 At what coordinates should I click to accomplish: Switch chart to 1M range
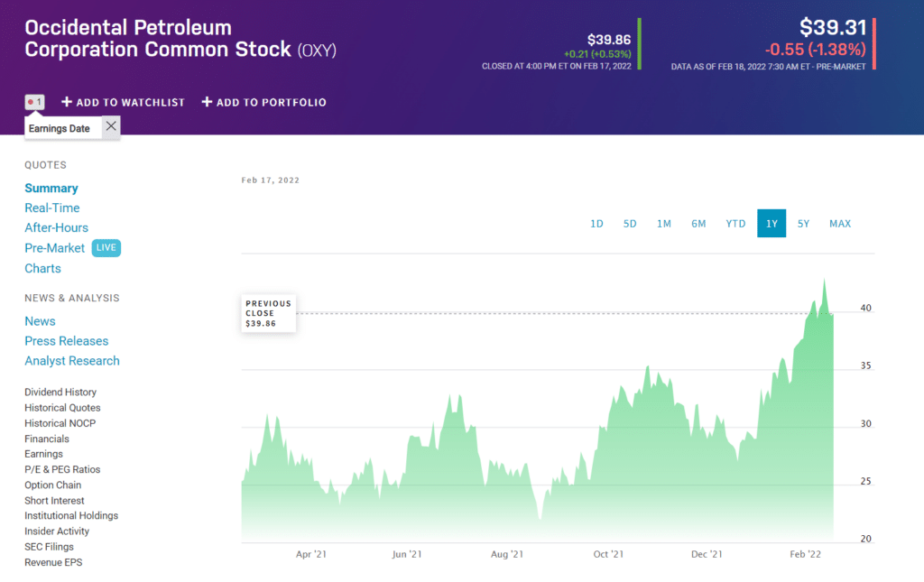664,224
